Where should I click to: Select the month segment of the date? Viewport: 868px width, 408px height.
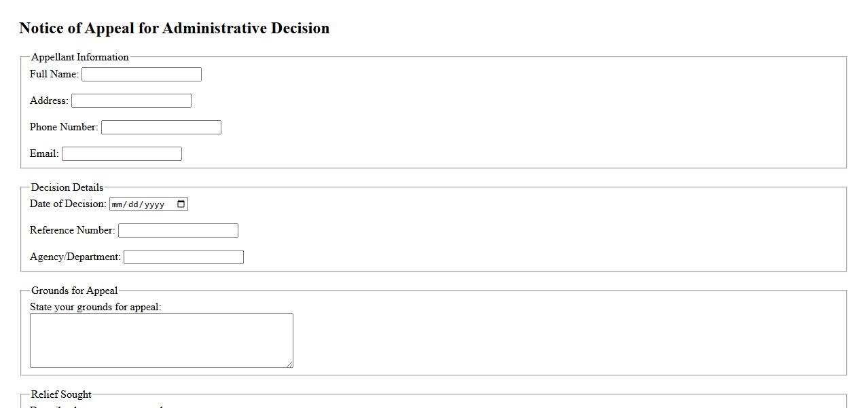point(119,204)
